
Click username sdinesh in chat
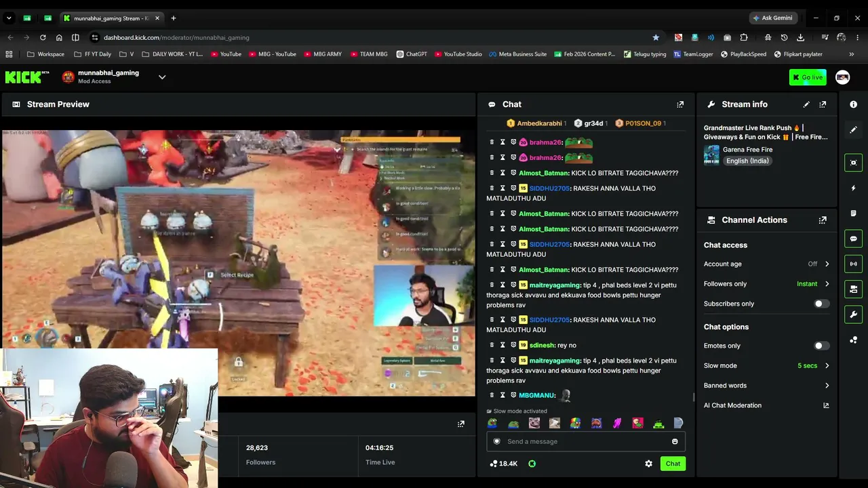click(x=542, y=346)
